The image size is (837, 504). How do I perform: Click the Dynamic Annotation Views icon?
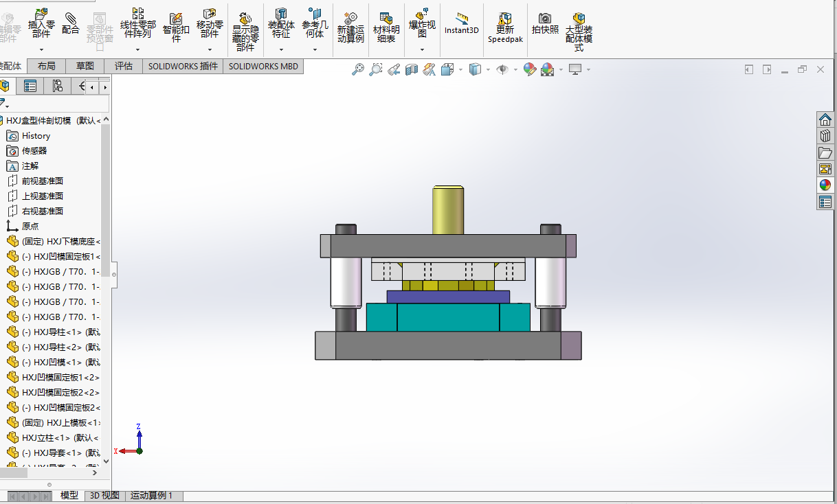click(429, 69)
